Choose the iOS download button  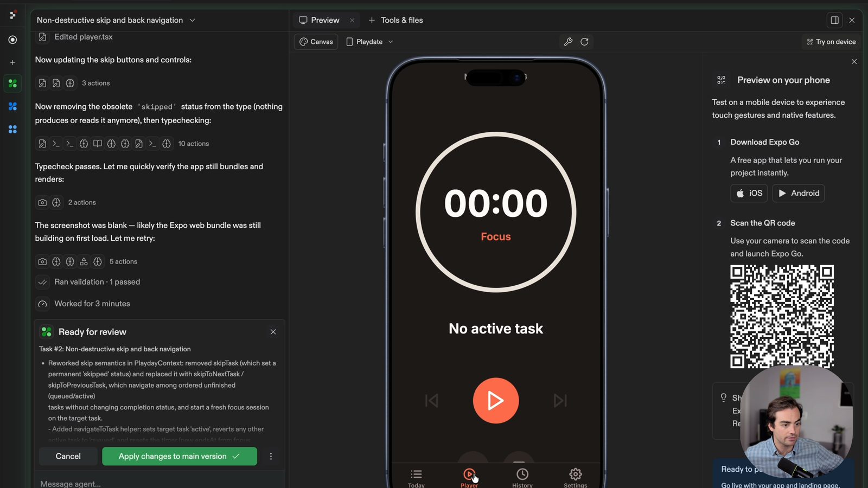tap(749, 193)
